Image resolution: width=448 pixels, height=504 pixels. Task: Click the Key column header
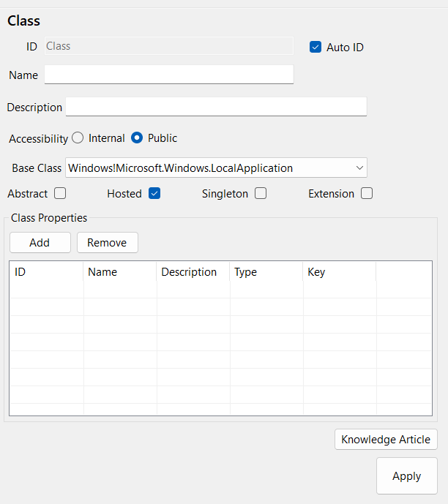340,272
